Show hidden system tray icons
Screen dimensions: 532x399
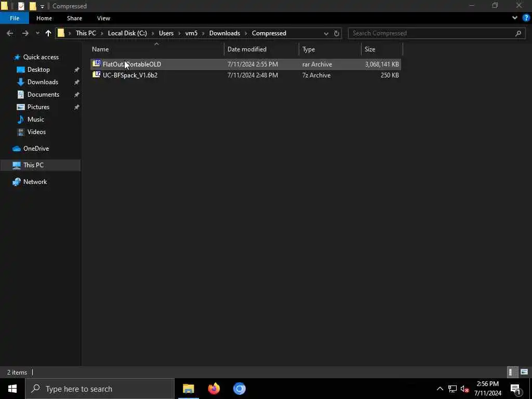pos(440,389)
